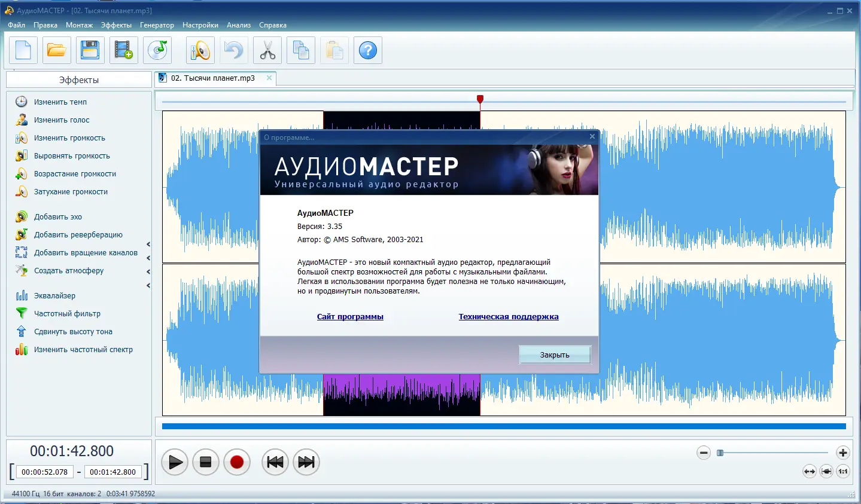
Task: Cut the selection with the scissors icon
Action: pyautogui.click(x=267, y=50)
